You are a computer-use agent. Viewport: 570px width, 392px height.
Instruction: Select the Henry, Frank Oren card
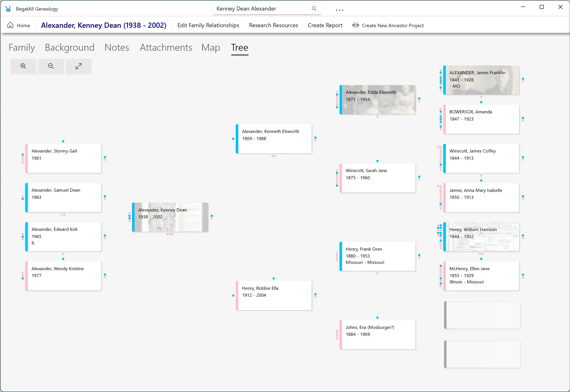(x=377, y=256)
